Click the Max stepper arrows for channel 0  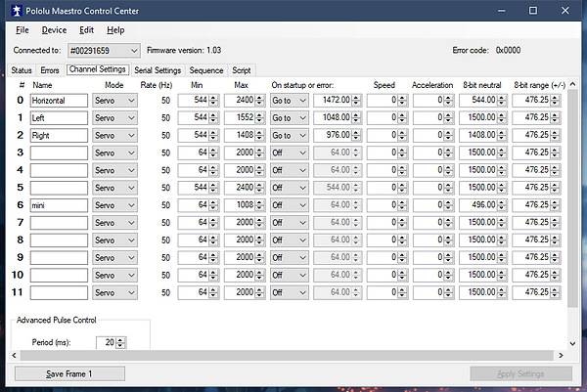[259, 101]
